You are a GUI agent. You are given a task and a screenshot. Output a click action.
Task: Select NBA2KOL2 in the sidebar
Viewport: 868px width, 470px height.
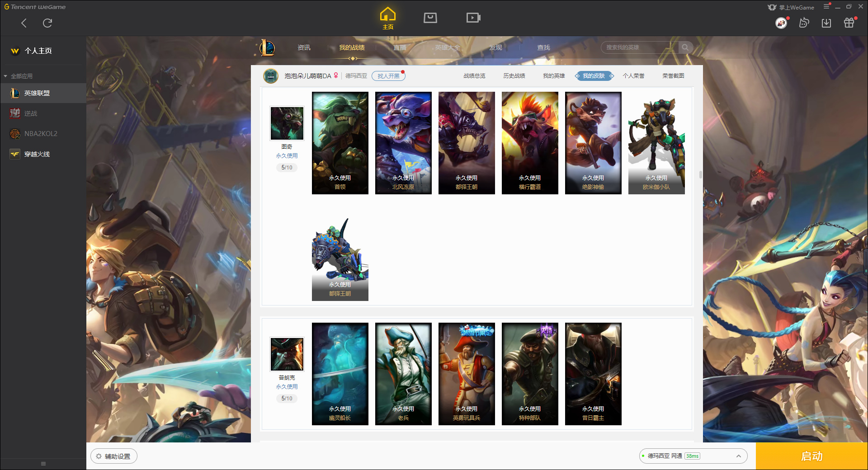[x=43, y=134]
